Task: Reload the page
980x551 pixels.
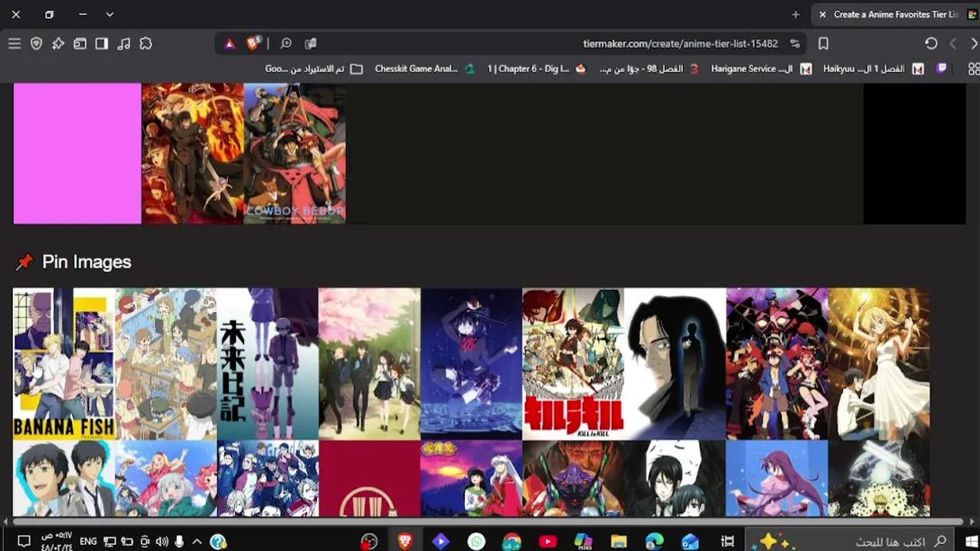Action: [x=931, y=44]
